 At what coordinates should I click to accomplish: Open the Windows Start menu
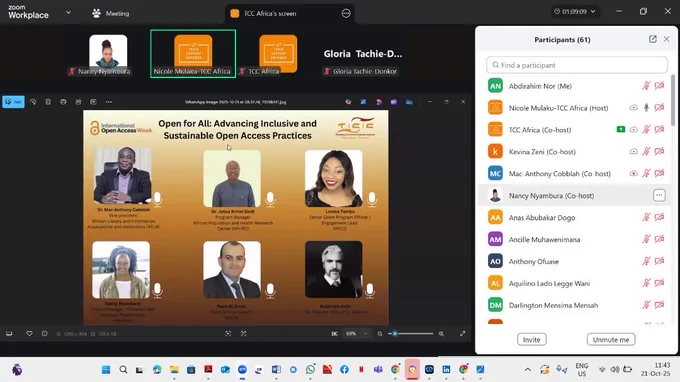[x=106, y=369]
